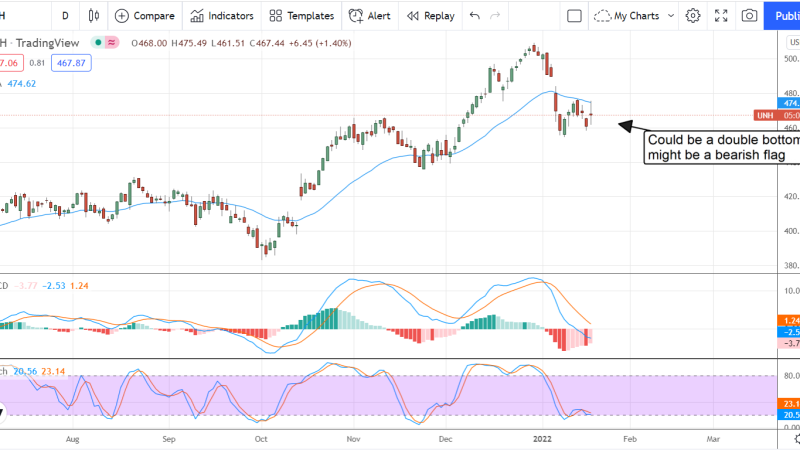The image size is (800, 450).
Task: Create a new Alert
Action: tap(370, 16)
